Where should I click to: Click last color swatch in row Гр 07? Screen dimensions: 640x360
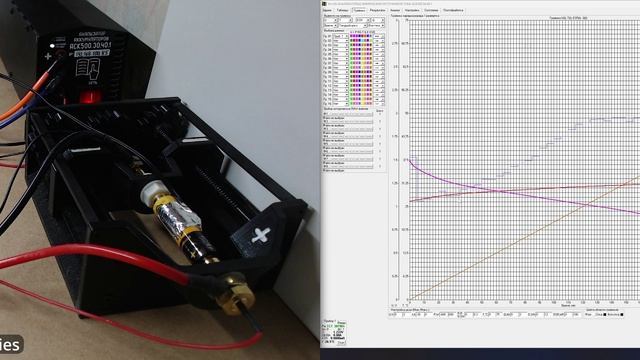(x=371, y=63)
